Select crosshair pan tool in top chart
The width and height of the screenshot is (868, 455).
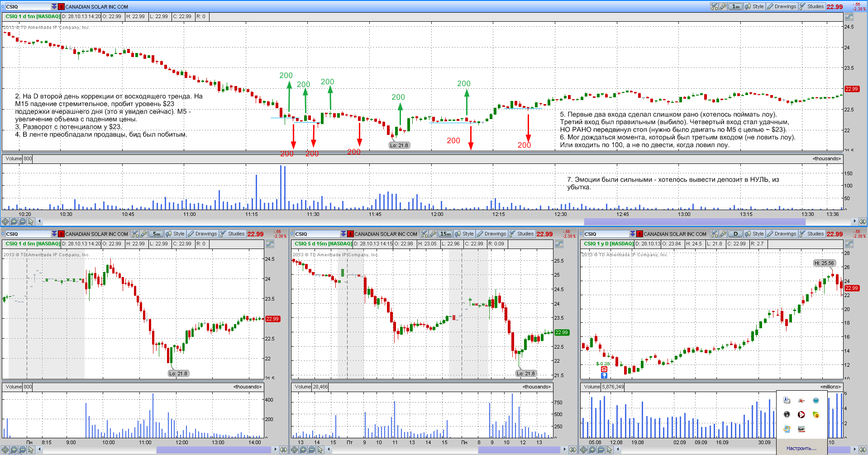coord(5,221)
